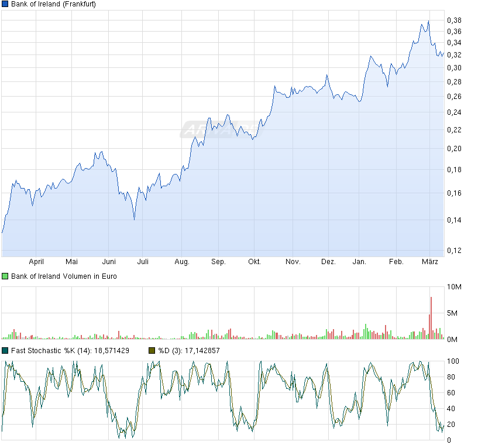This screenshot has height=448, width=478.
Task: Click the 'Bank of Ireland (Frankfurt)' chart title
Action: [53, 4]
